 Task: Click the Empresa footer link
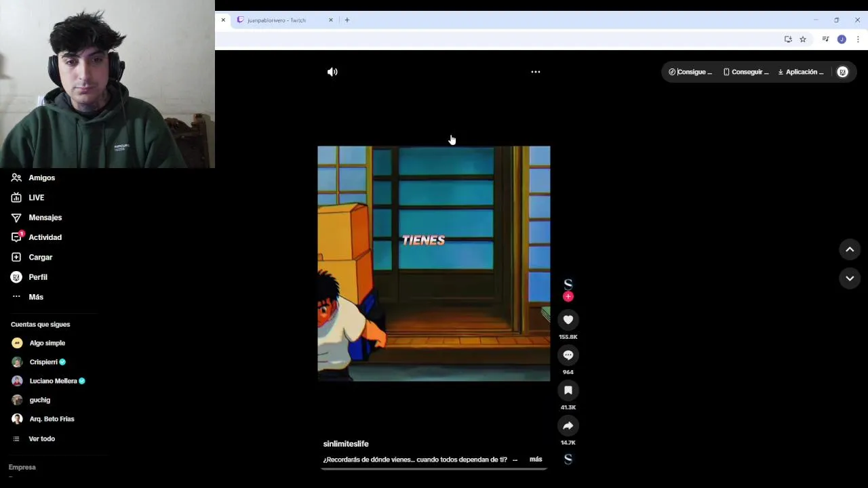tap(22, 467)
